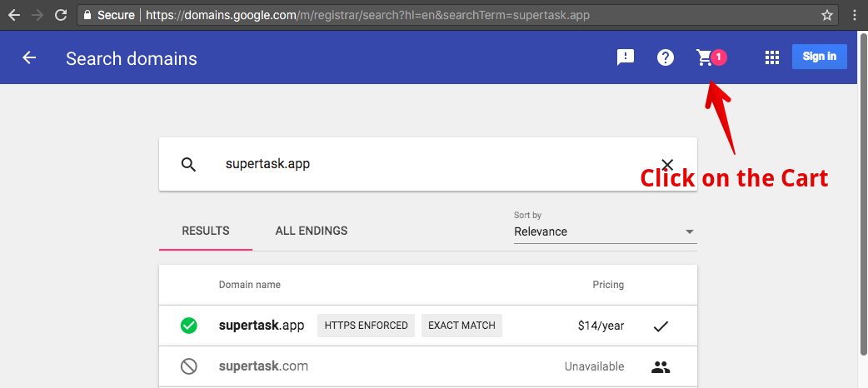This screenshot has height=388, width=868.
Task: Click the green available checkmark for supertask.app
Action: point(189,326)
